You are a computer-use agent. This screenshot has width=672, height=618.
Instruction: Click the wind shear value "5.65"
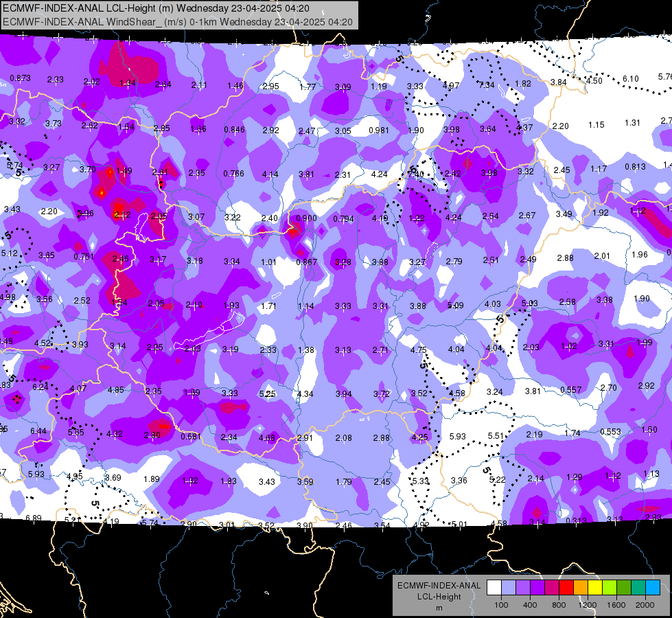point(76,433)
